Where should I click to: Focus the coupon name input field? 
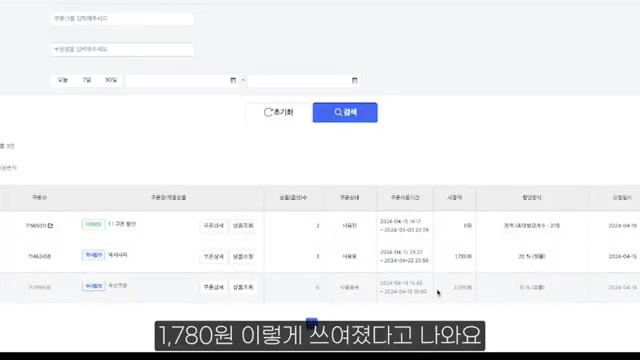coord(122,49)
